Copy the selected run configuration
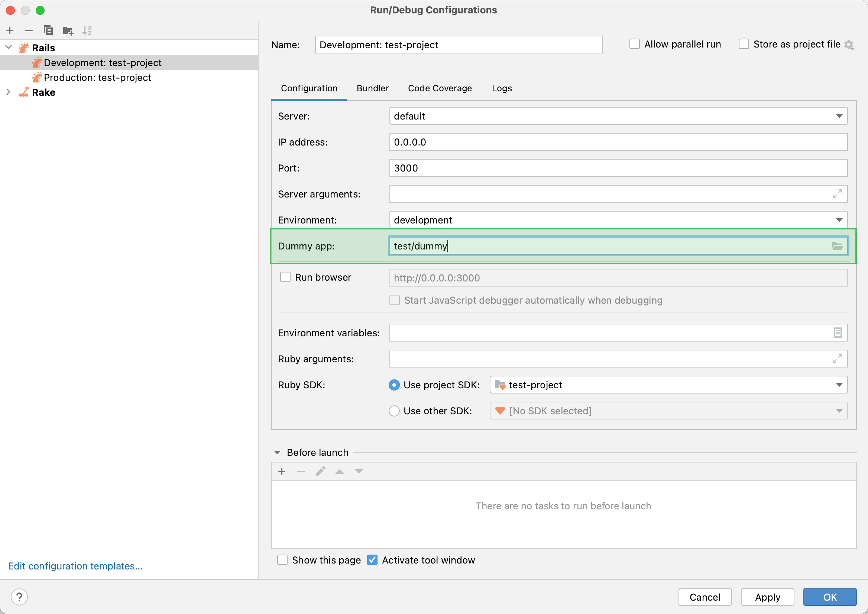This screenshot has height=614, width=868. pos(48,30)
